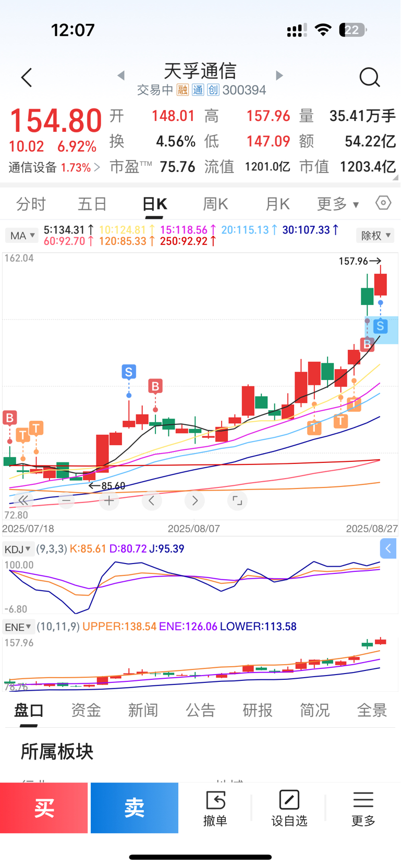401x868 pixels.
Task: Tap the 设自选 watchlist icon
Action: click(289, 800)
